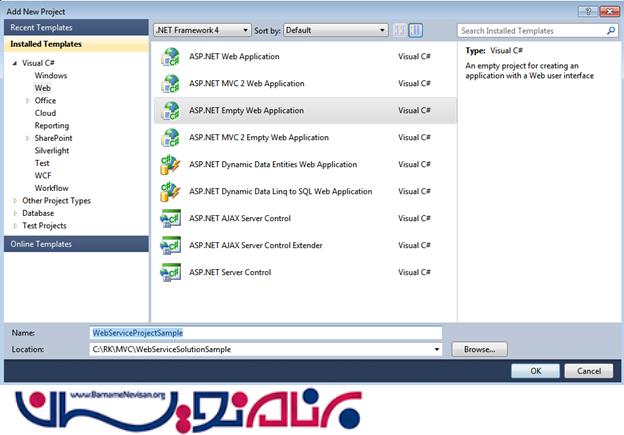
Task: Select ASP.NET Dynamic Data Linq to SQL text
Action: coord(281,191)
